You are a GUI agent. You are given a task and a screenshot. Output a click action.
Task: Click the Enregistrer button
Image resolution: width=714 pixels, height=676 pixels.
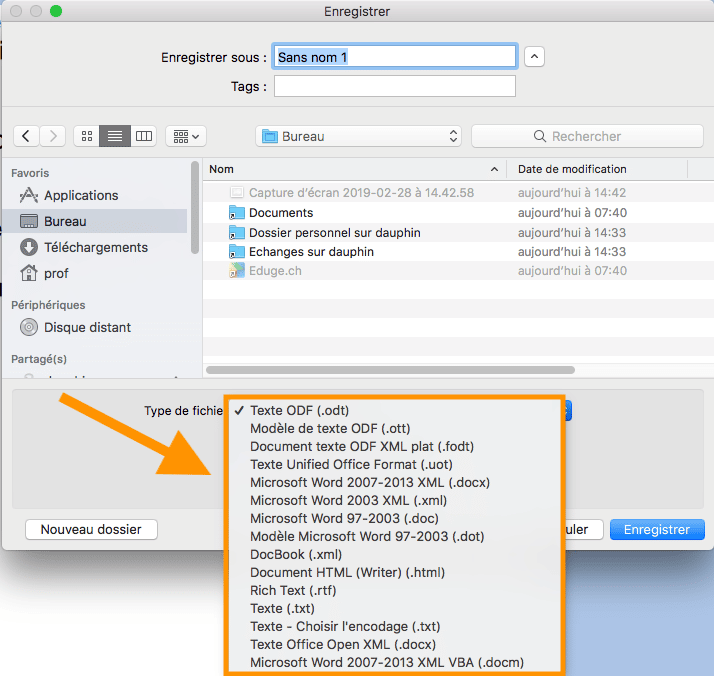(x=657, y=529)
